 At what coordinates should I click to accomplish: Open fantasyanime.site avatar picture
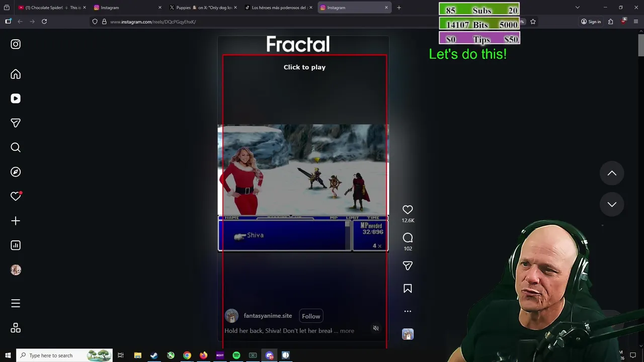(x=231, y=316)
